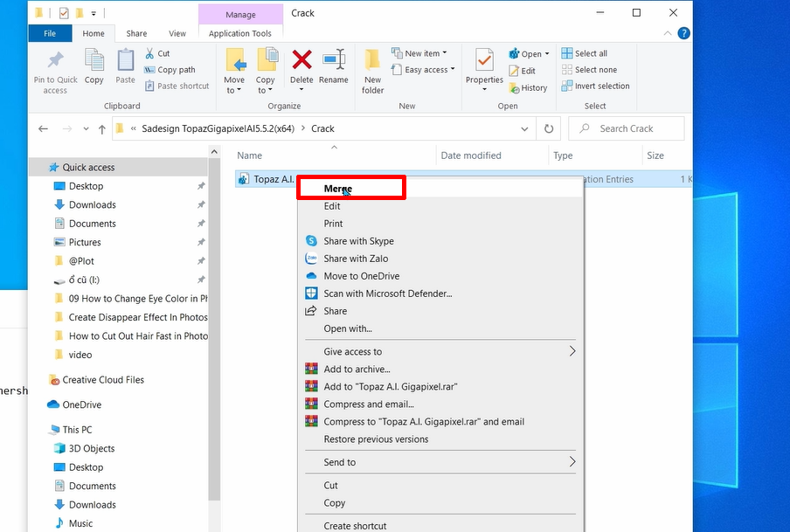
Task: Choose Create shortcut in context menu
Action: point(440,525)
